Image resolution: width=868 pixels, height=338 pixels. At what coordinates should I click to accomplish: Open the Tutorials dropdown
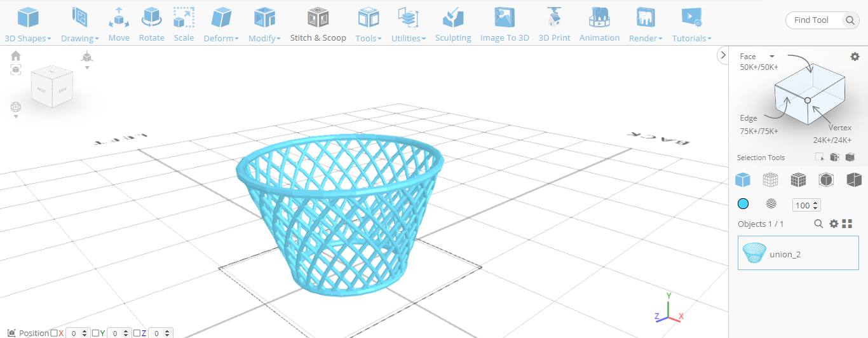[x=691, y=24]
